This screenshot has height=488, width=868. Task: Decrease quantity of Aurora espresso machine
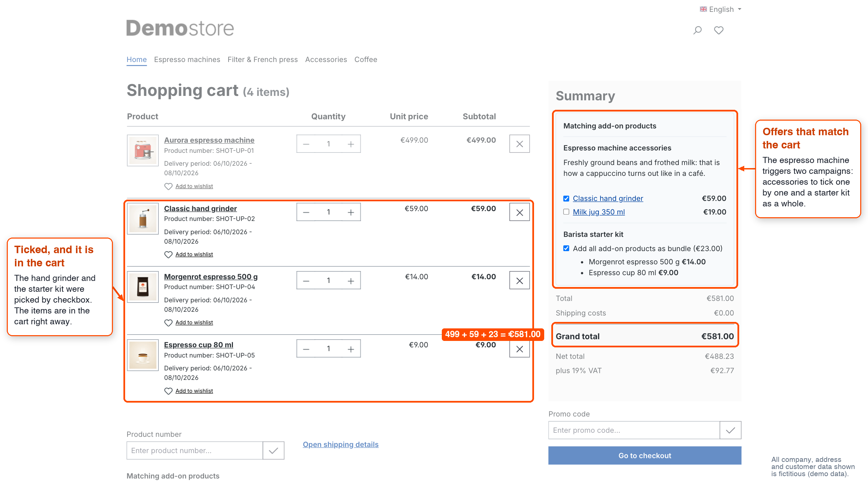(306, 144)
